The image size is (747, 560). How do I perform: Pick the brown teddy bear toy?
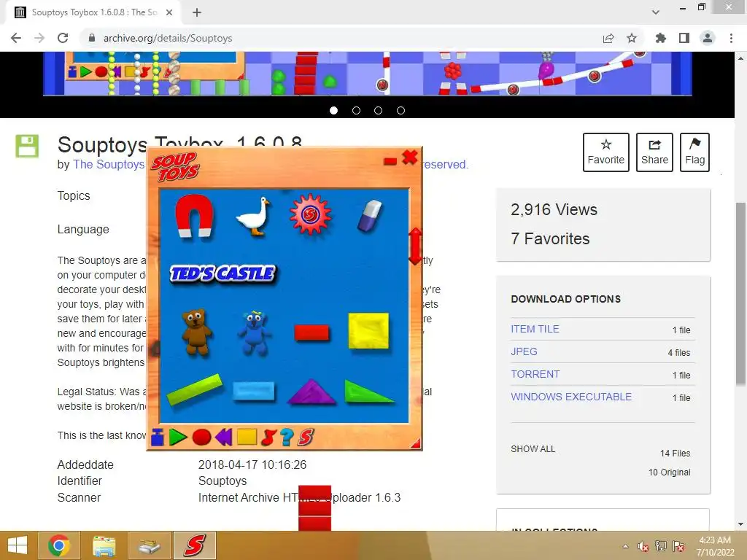click(196, 332)
